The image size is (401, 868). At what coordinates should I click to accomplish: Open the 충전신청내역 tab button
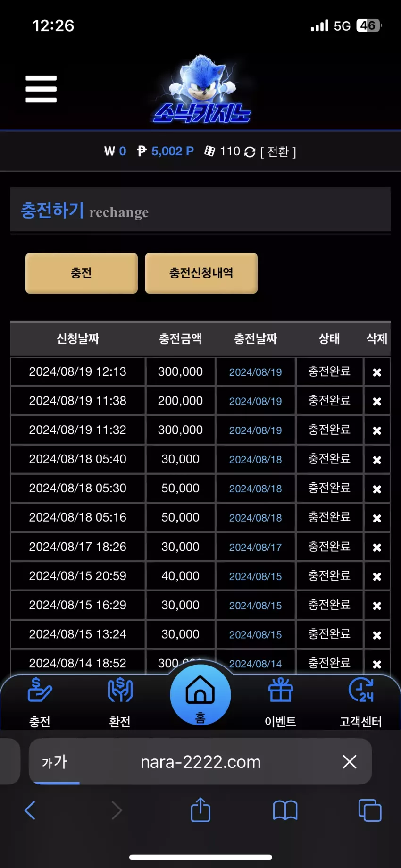pyautogui.click(x=201, y=273)
